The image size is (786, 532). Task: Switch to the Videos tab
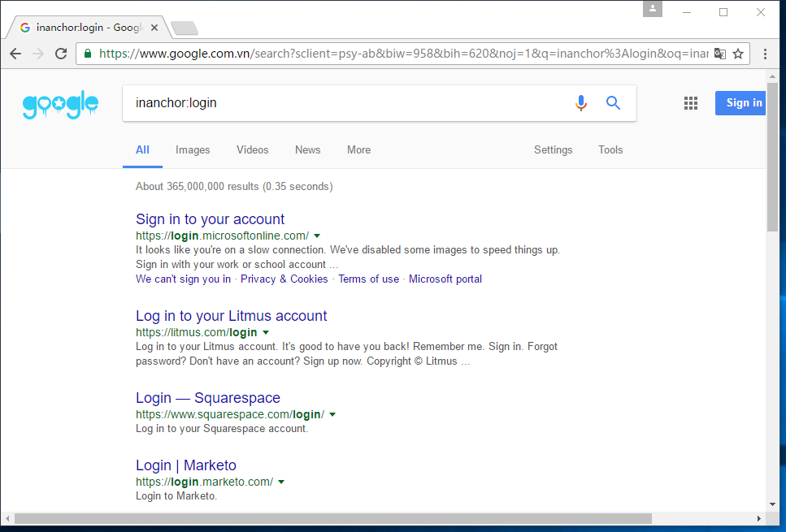[x=252, y=149]
